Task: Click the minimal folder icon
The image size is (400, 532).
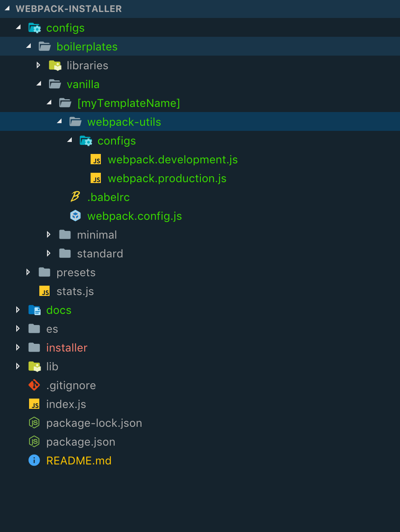Action: pos(65,234)
